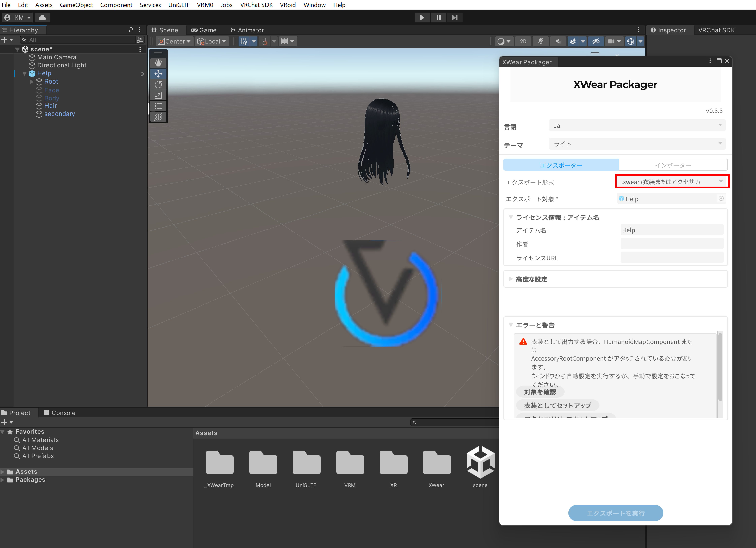Switch to the Animator tab
The width and height of the screenshot is (756, 548).
(247, 30)
